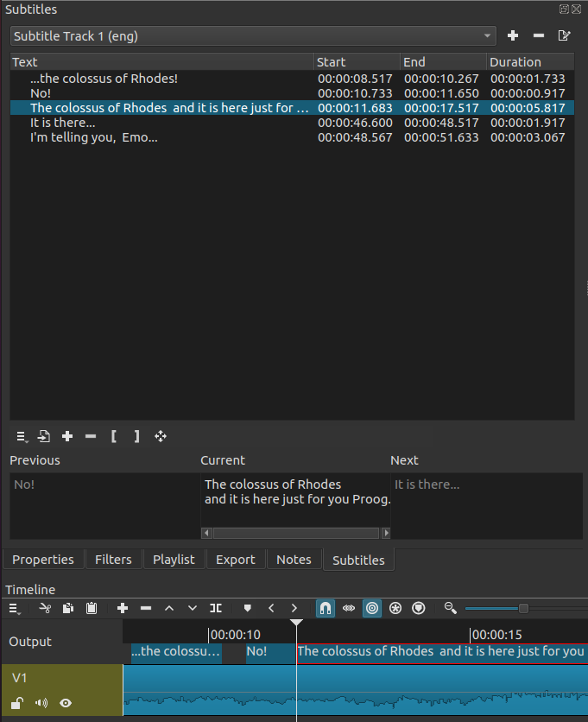Sort by Start column header
Image resolution: width=588 pixels, height=722 pixels.
(357, 62)
